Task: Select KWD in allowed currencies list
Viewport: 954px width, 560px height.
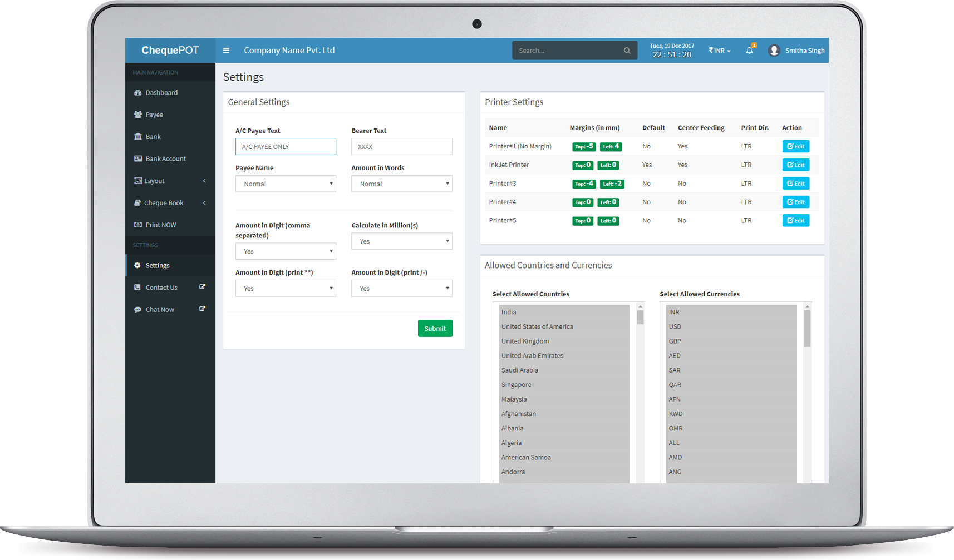Action: click(731, 414)
